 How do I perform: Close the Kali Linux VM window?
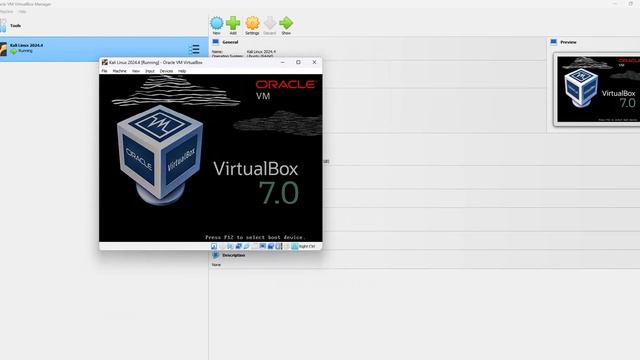coord(314,62)
